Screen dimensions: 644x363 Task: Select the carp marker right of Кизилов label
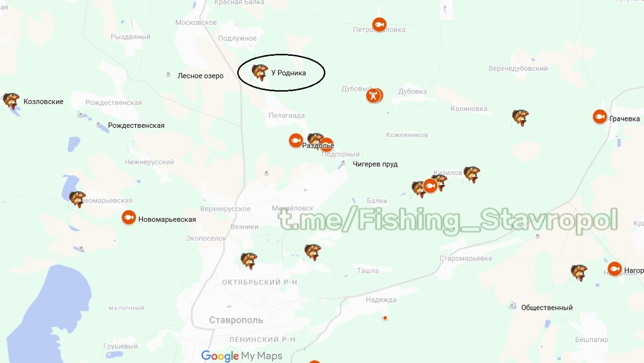(x=472, y=175)
